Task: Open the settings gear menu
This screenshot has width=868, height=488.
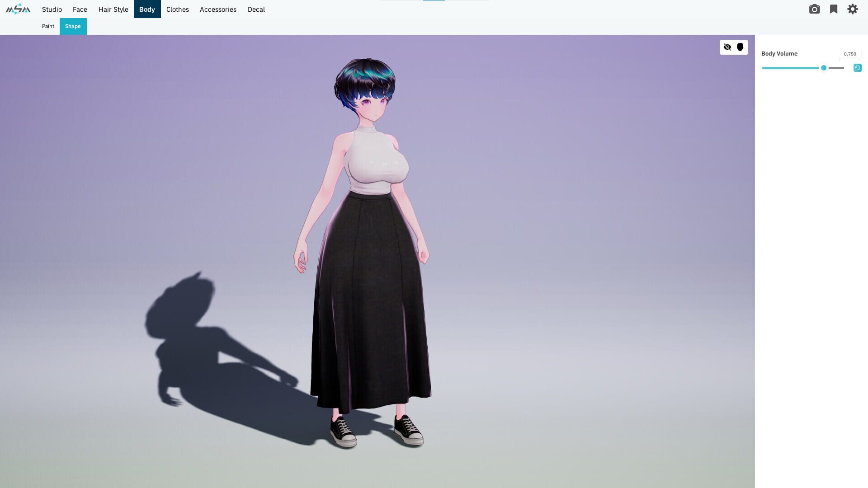Action: click(x=852, y=9)
